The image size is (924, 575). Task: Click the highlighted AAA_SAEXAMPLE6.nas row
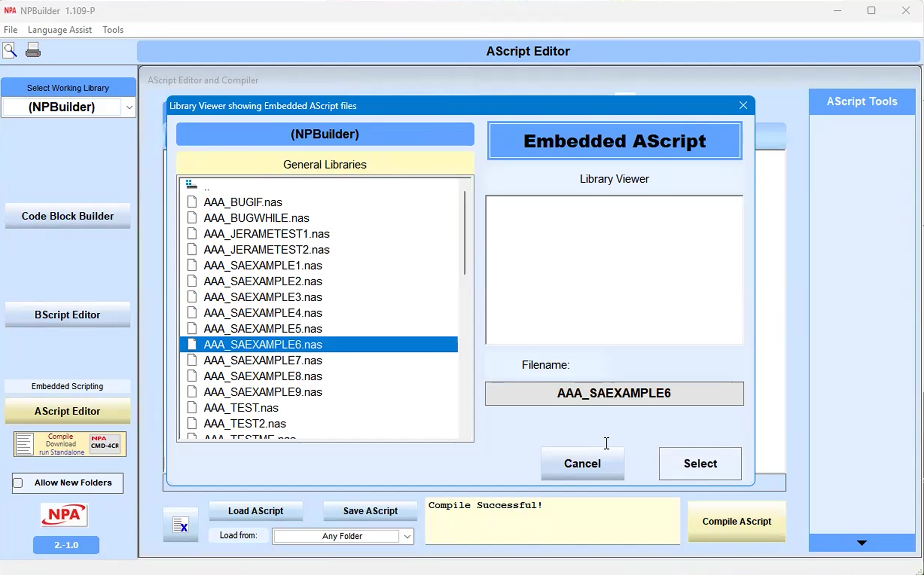319,344
